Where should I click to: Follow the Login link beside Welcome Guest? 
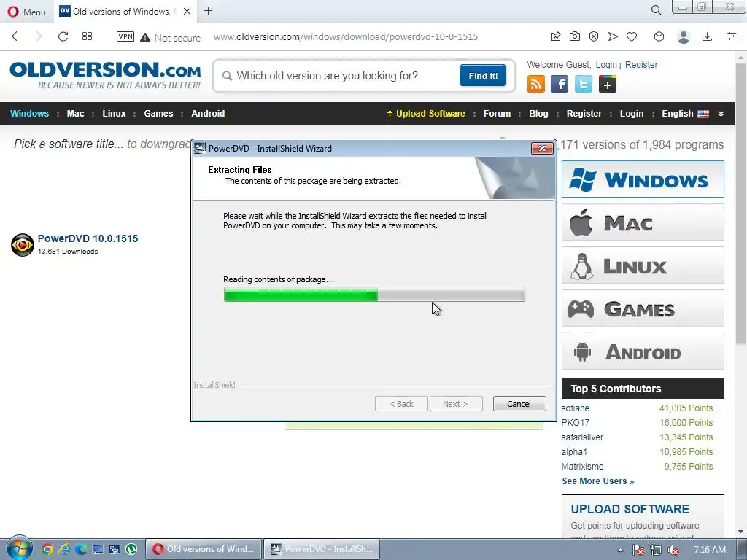pos(606,65)
